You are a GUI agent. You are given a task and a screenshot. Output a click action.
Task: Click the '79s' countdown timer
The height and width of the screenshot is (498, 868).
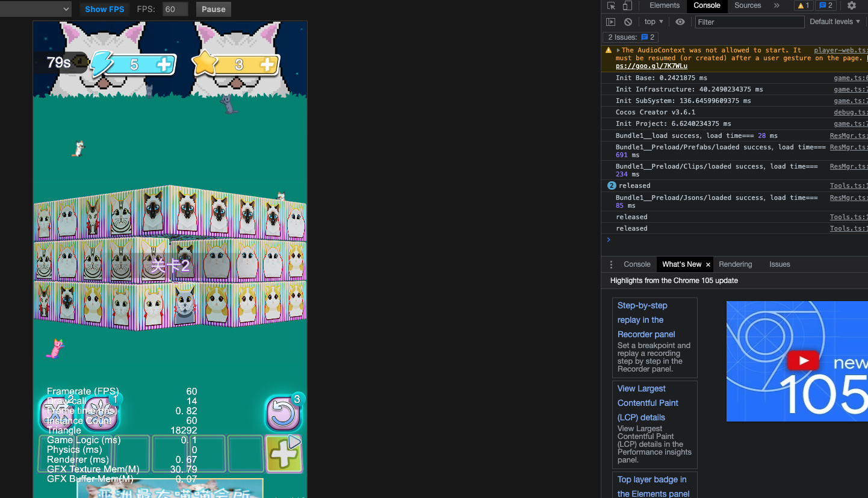[58, 63]
